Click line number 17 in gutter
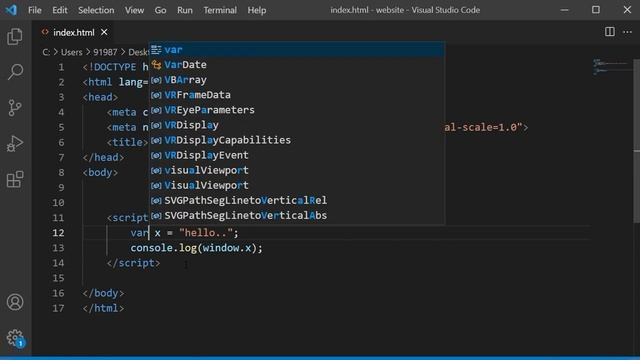 [58, 308]
